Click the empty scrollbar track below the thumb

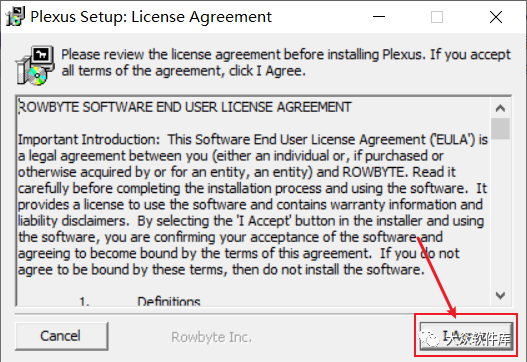click(500, 212)
